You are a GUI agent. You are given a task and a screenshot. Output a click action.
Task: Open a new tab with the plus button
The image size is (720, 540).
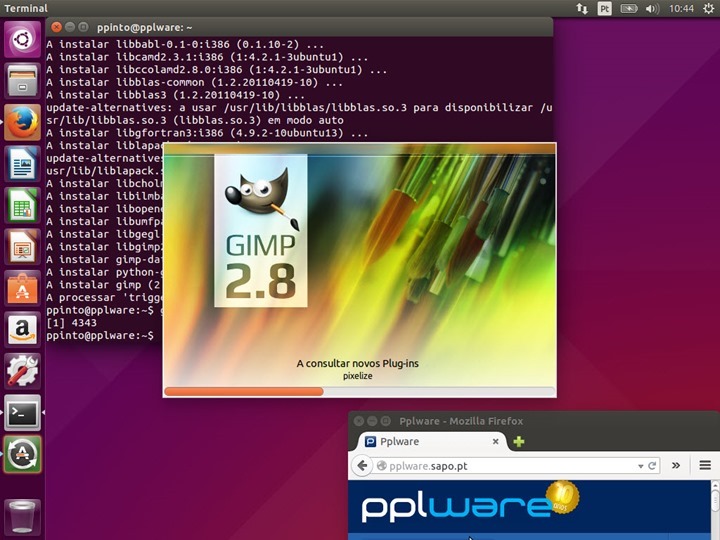[x=519, y=442]
